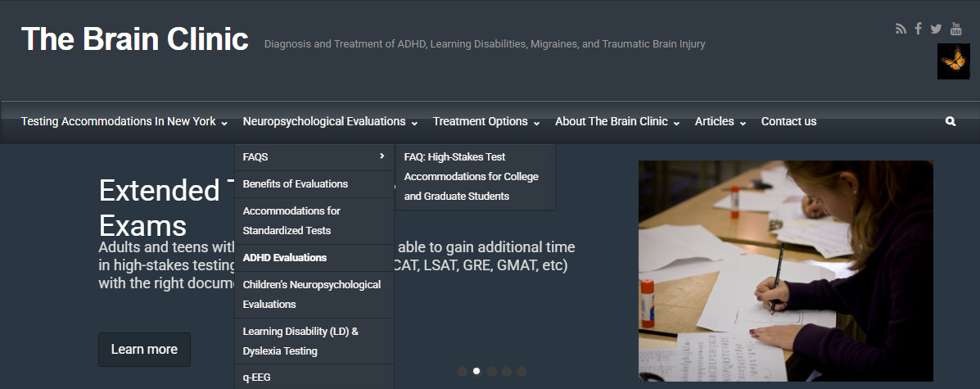Click the butterfly image icon
The width and height of the screenshot is (980, 389).
tap(953, 61)
